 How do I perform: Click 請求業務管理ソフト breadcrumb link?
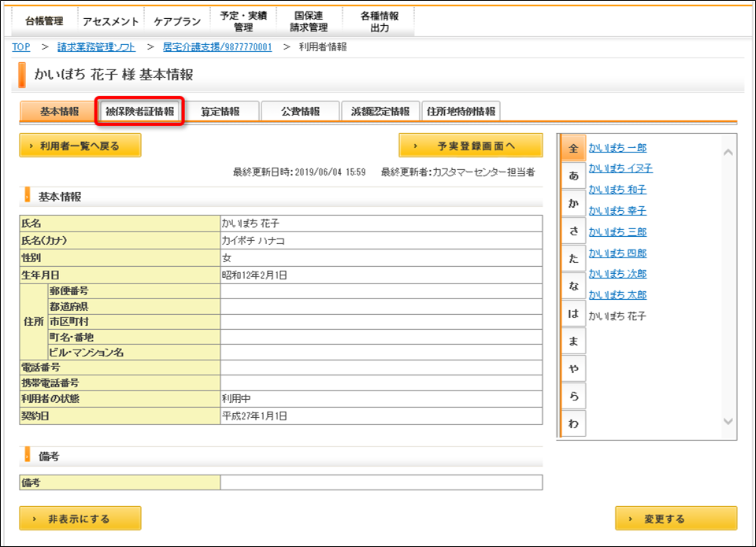pyautogui.click(x=96, y=46)
